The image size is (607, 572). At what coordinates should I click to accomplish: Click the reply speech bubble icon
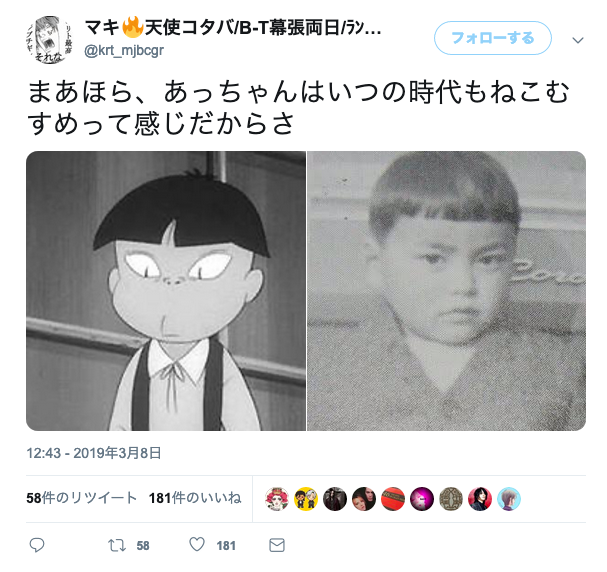tap(37, 545)
